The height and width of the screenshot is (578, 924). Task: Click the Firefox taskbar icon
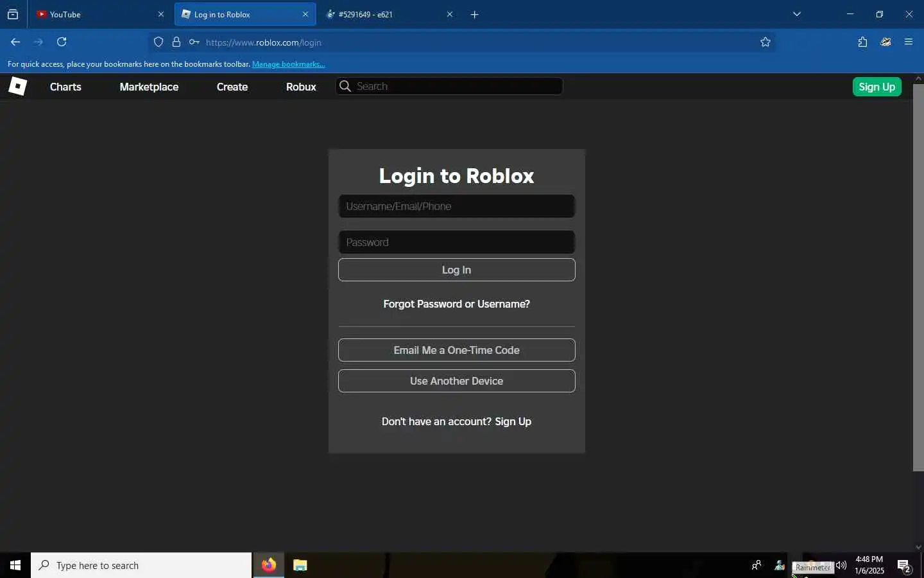pos(269,565)
